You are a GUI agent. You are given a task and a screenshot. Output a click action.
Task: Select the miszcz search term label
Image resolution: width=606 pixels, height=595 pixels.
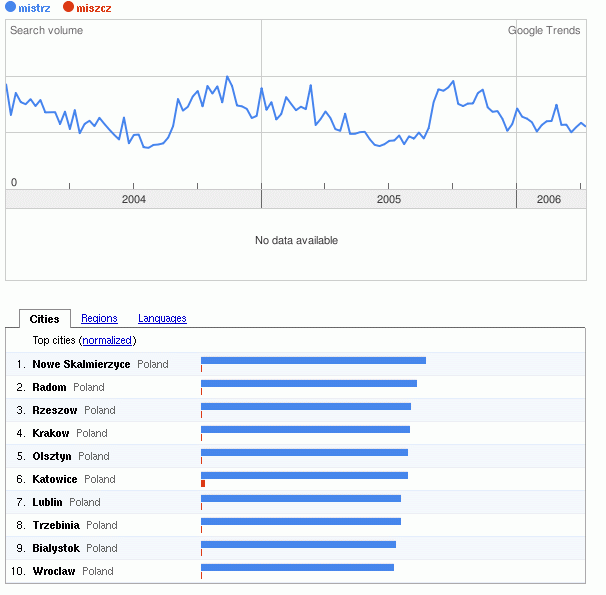(x=93, y=8)
